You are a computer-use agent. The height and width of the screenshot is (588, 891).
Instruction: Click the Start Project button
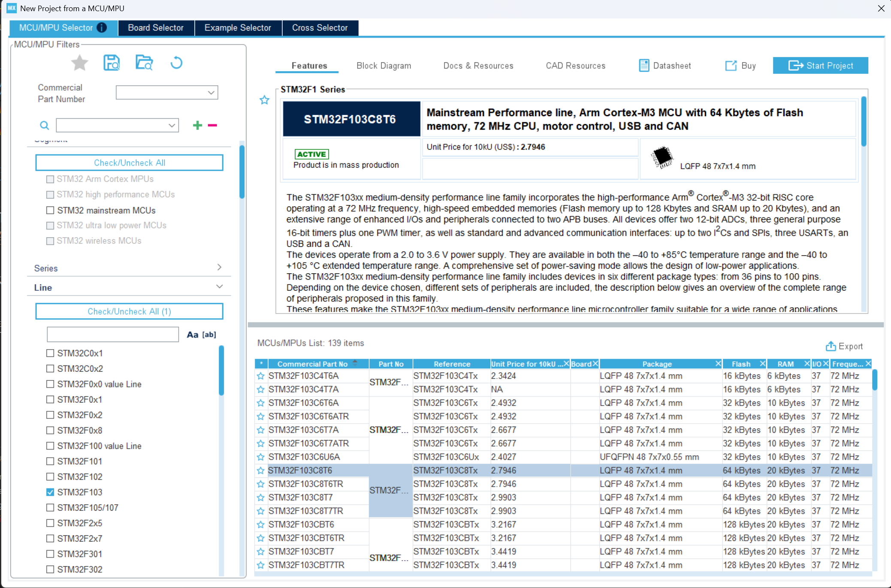coord(820,66)
